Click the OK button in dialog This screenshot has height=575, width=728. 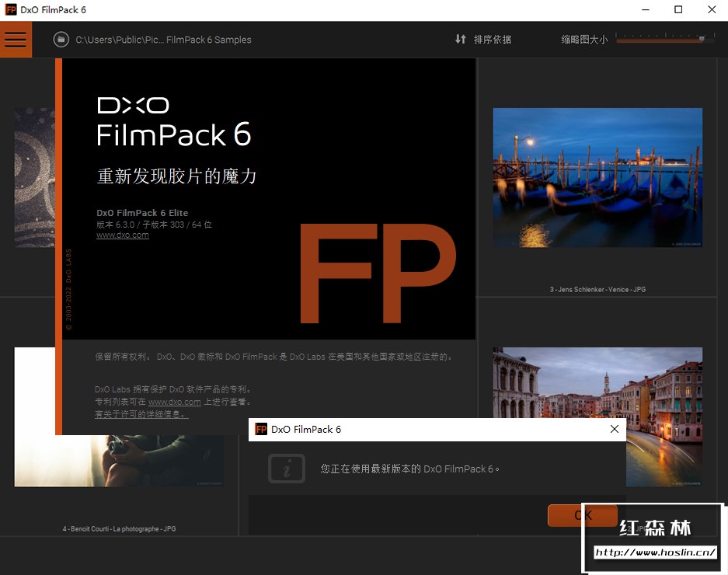tap(583, 515)
